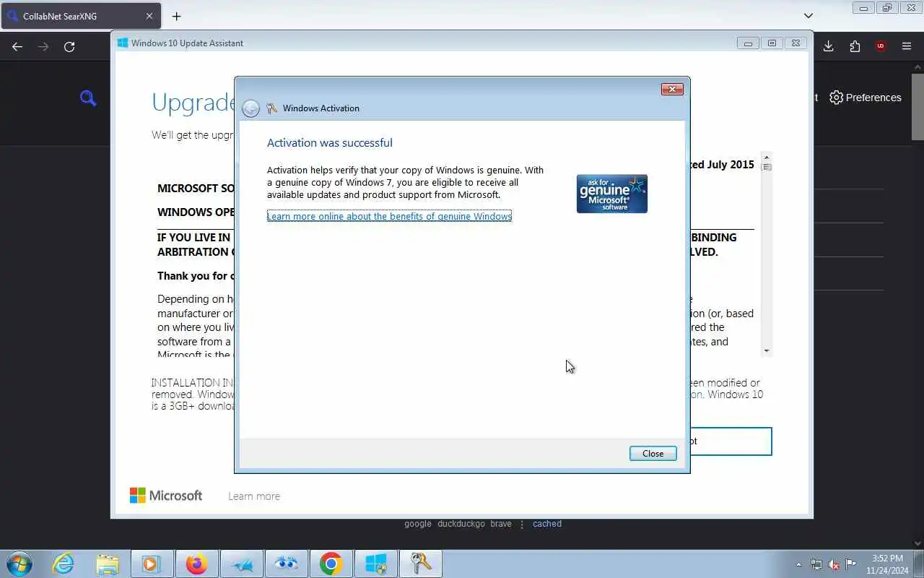Screen dimensions: 924x578
Task: Click the 'brave' engine label
Action: [x=501, y=524]
